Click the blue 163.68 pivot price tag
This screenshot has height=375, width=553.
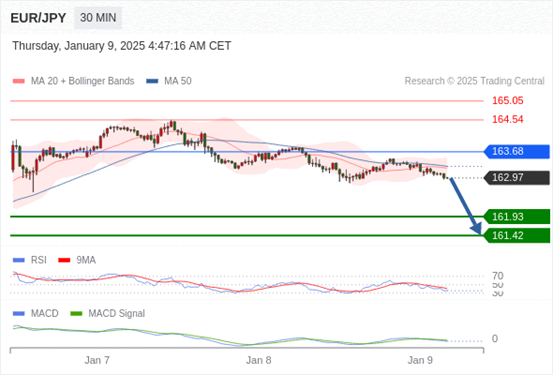click(516, 151)
